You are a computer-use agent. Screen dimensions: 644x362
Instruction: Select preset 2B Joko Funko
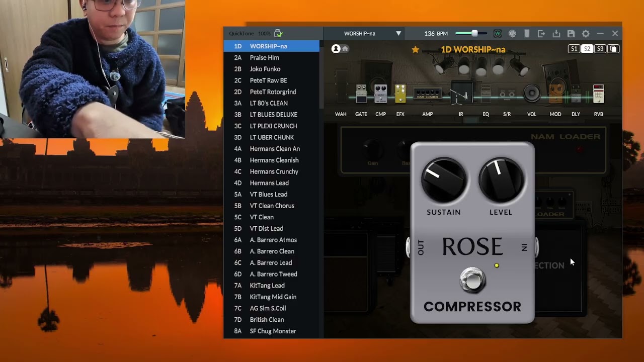pos(271,69)
